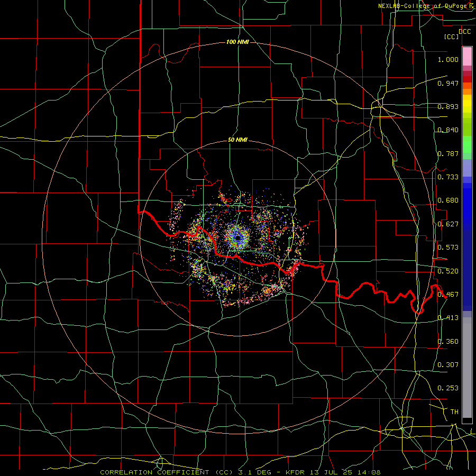The image size is (476, 476).
Task: Click the 0.520 scale value
Action: coord(448,271)
